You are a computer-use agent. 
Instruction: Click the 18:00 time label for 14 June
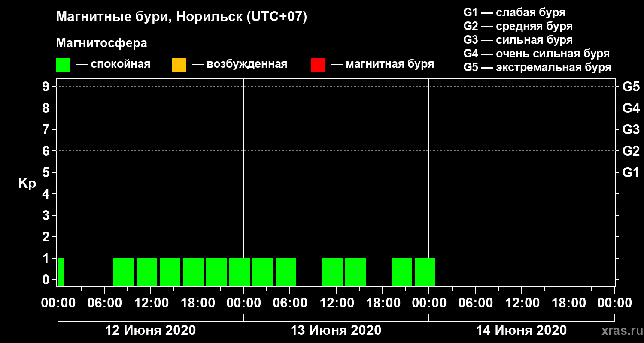(568, 303)
